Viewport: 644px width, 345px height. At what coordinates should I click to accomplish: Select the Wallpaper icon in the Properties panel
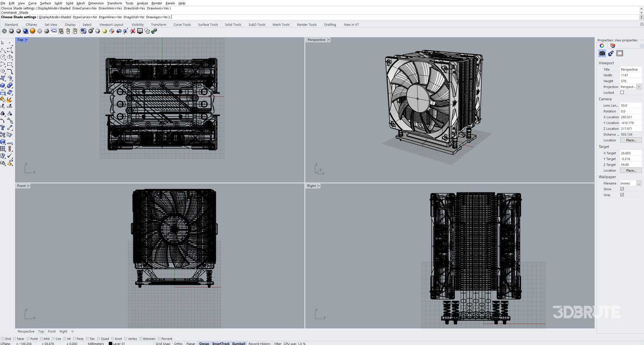(x=620, y=53)
